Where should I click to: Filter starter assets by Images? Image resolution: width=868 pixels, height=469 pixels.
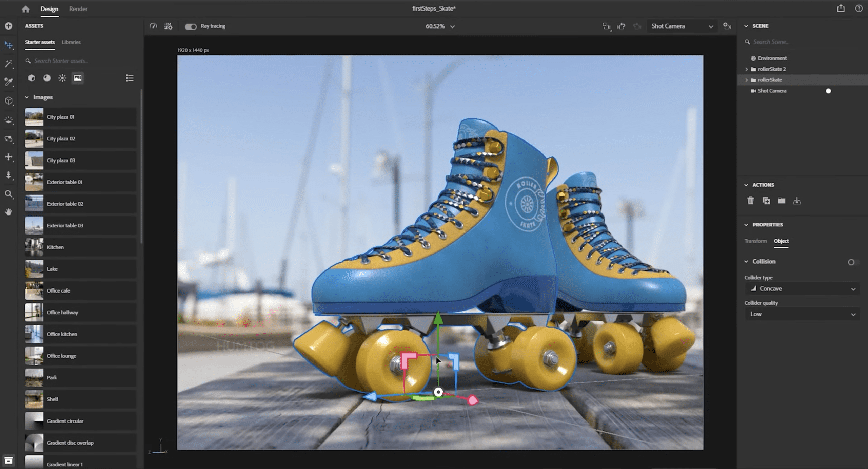(x=78, y=78)
